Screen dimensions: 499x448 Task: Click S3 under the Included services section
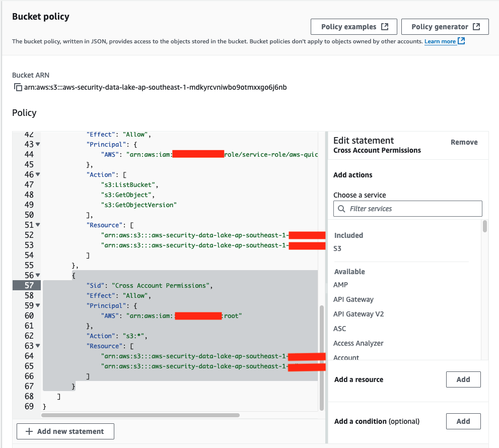pos(337,248)
